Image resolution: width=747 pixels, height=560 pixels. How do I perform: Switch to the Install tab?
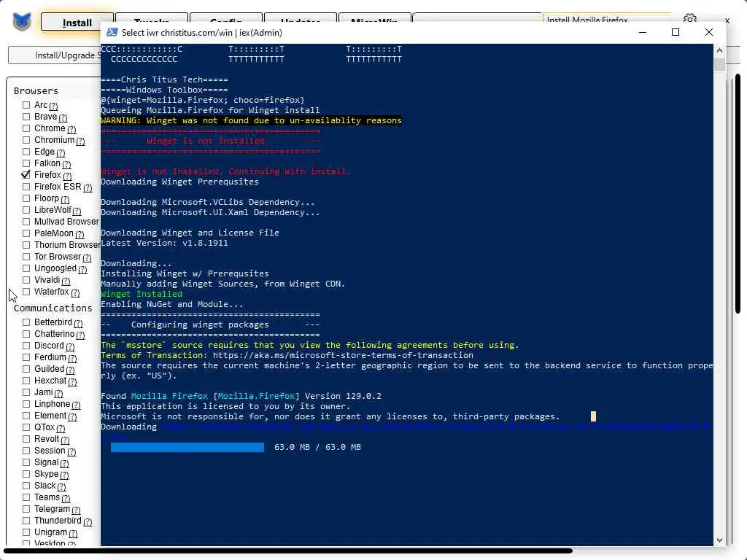77,22
